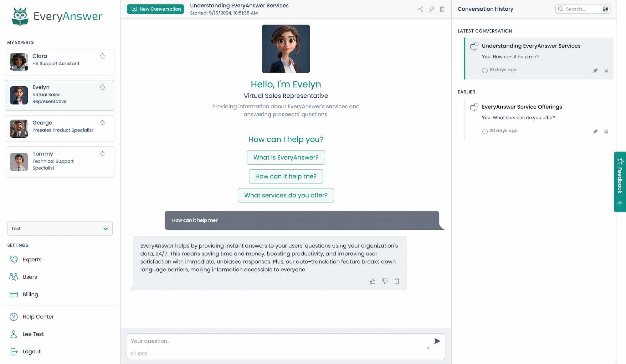Ask 'What is EveryAnswer?' suggested question
The height and width of the screenshot is (364, 626).
click(286, 157)
